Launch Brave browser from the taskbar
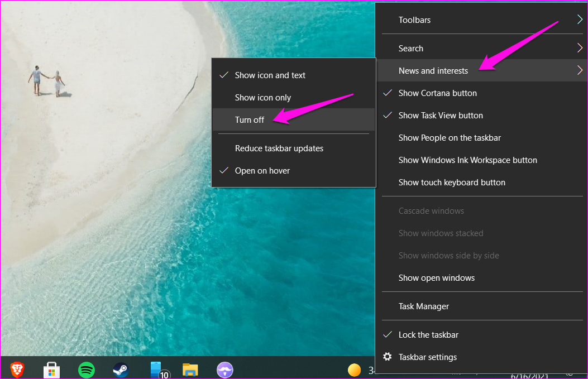Screen dimensions: 588x379 pos(17,370)
